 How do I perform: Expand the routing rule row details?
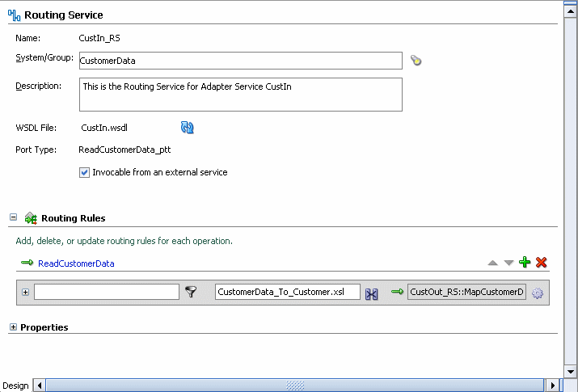25,292
